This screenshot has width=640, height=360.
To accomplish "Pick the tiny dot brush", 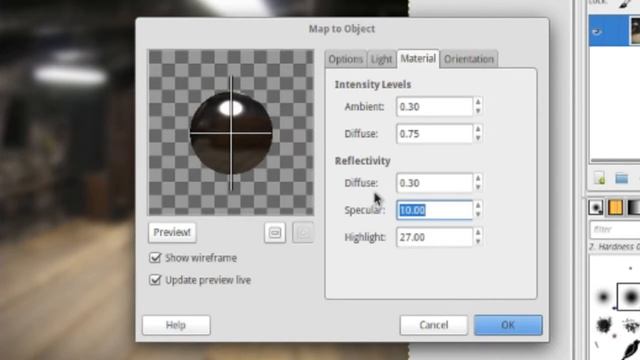I will click(631, 268).
